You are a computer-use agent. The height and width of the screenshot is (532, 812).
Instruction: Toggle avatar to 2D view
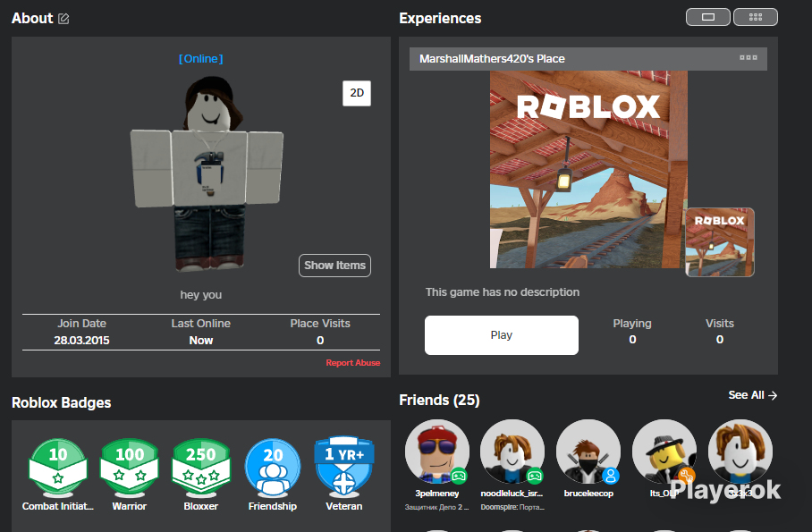[x=357, y=93]
